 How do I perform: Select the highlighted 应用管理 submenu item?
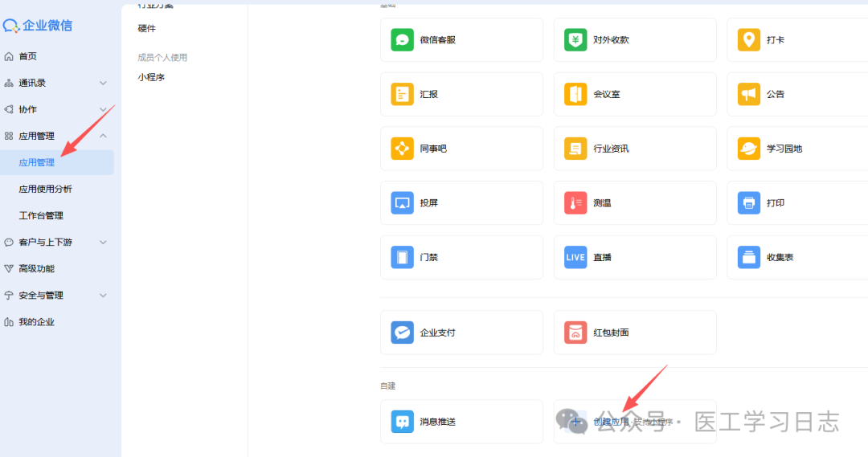pos(57,163)
